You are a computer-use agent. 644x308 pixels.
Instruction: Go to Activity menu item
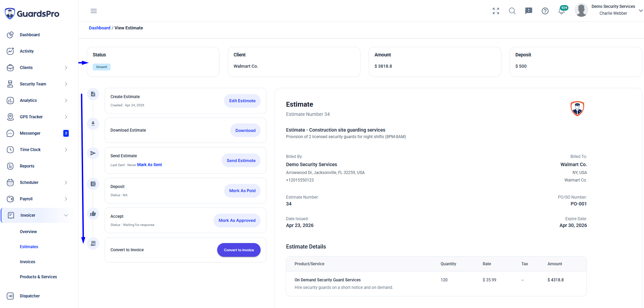(x=27, y=51)
